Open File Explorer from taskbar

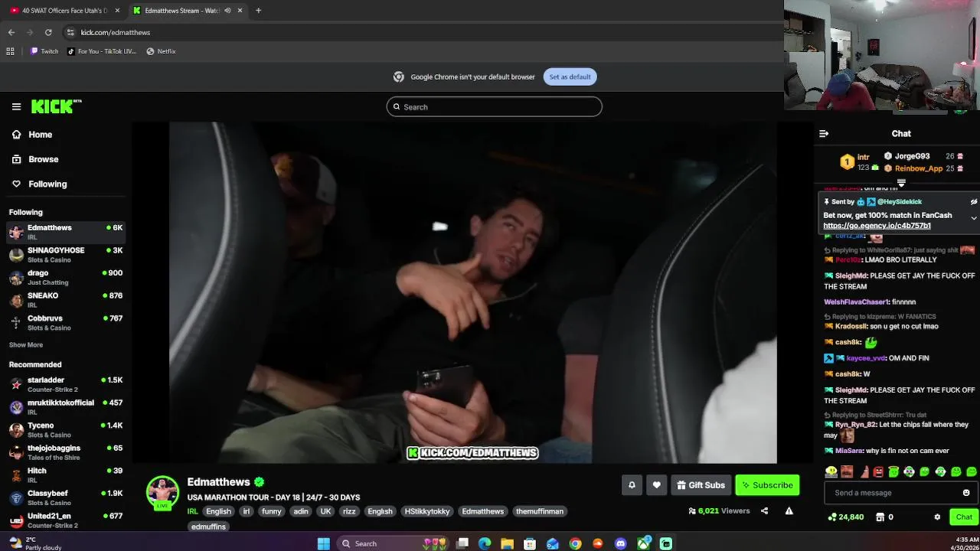click(507, 543)
